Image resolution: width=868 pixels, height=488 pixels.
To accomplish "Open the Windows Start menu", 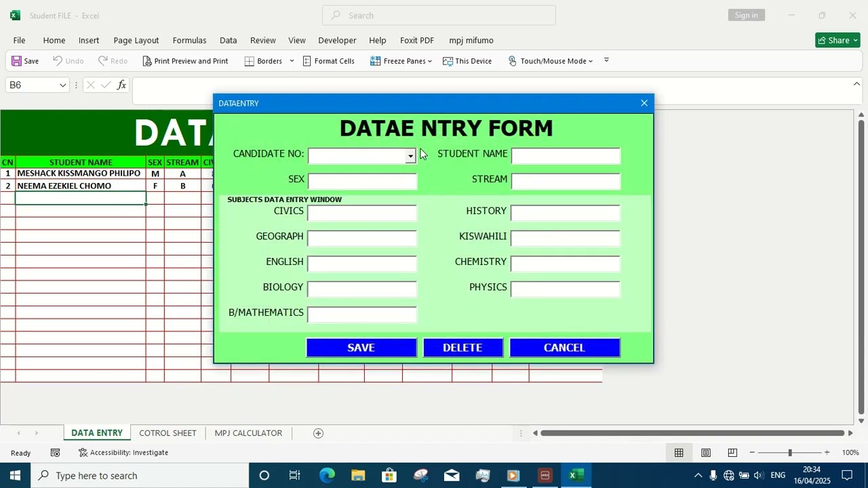I will 15,476.
